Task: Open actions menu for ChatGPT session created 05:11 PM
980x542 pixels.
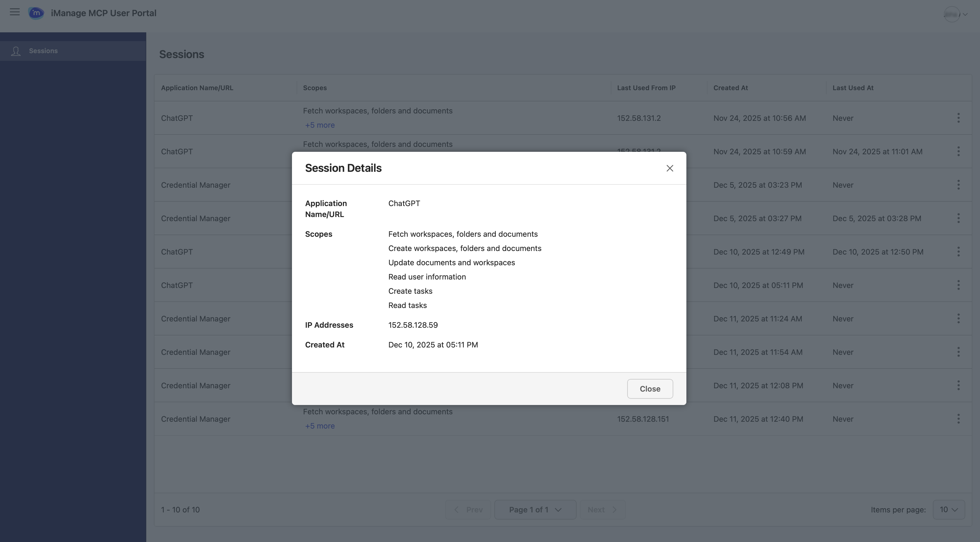Action: point(958,286)
